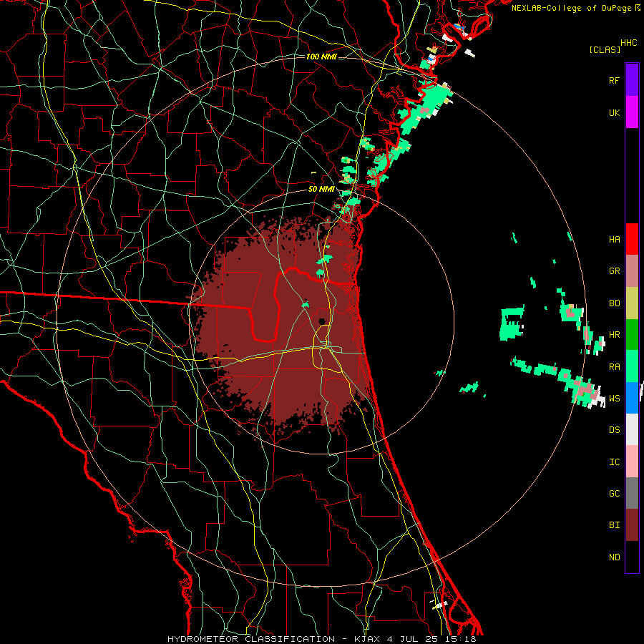Screen dimensions: 644x644
Task: Click the WS blue legend swatch
Action: [632, 398]
